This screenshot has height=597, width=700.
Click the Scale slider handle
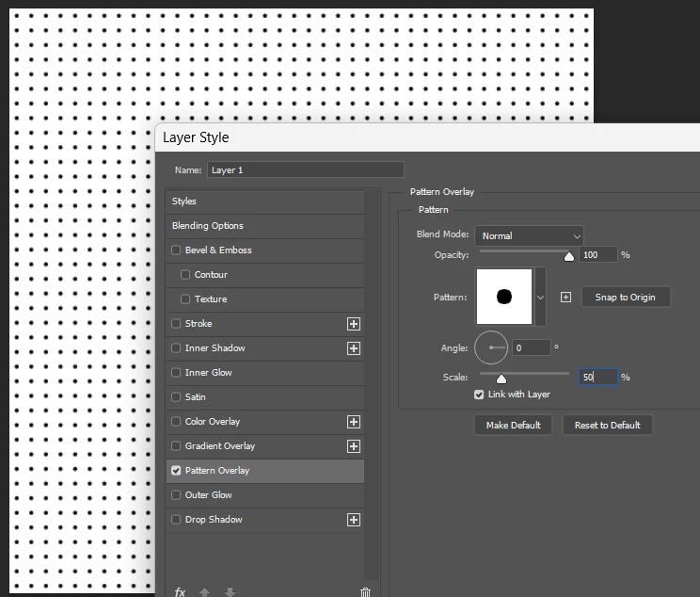click(x=501, y=379)
